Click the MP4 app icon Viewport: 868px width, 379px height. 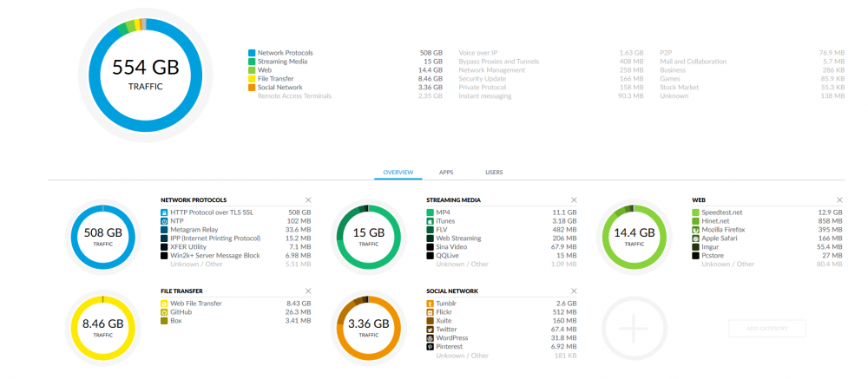click(x=430, y=212)
